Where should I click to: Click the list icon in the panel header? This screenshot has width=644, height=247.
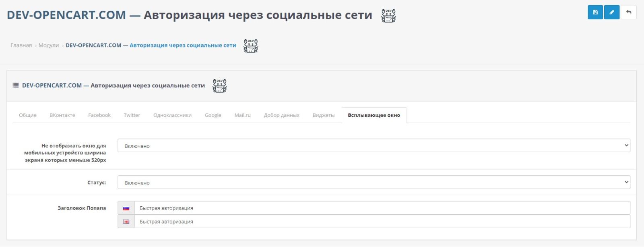(x=16, y=85)
